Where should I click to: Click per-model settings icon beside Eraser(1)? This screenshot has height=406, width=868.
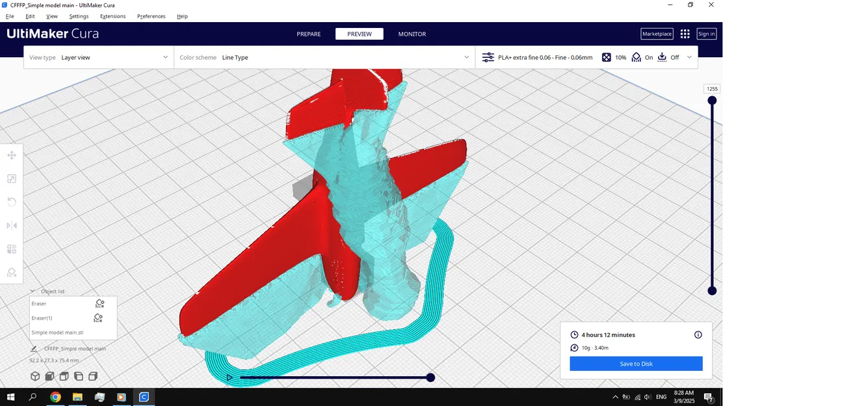tap(98, 318)
